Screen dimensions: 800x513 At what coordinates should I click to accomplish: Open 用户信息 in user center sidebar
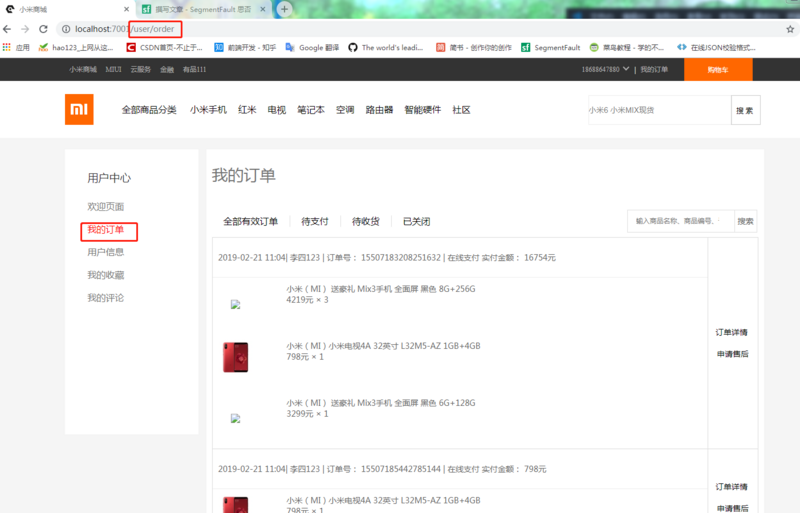(106, 252)
